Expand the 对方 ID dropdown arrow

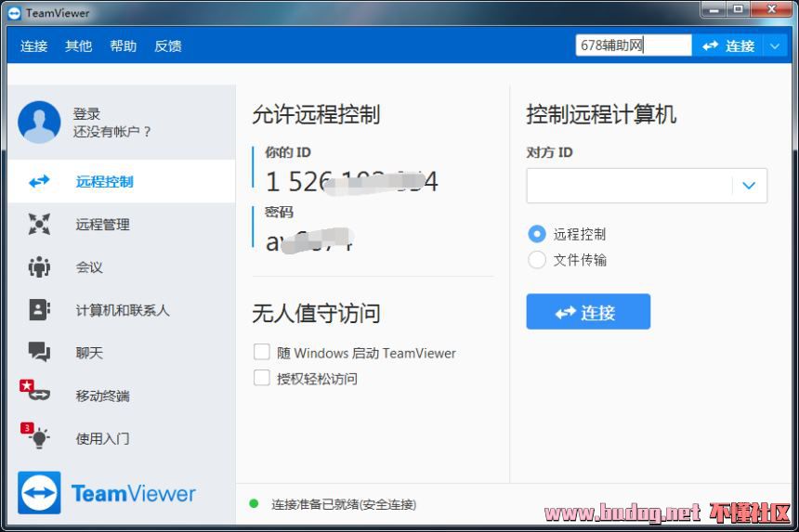coord(749,186)
